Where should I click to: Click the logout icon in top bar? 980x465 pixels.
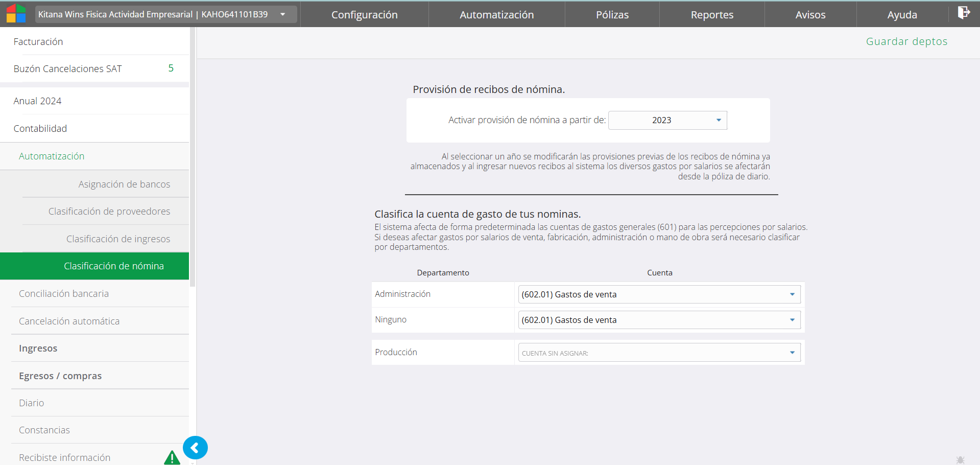963,13
